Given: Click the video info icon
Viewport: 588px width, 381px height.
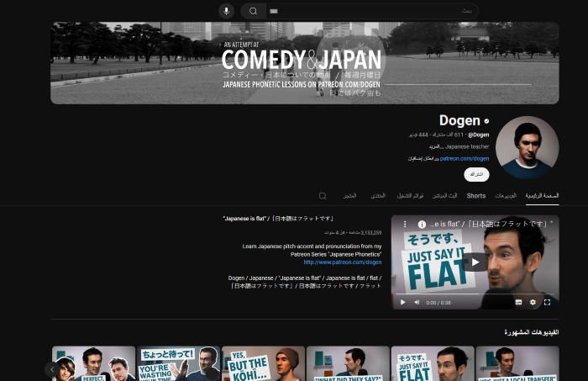Looking at the screenshot, I should (x=422, y=225).
